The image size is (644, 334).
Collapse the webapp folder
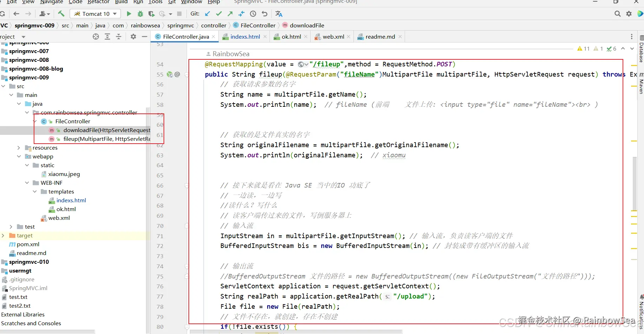[x=19, y=156]
